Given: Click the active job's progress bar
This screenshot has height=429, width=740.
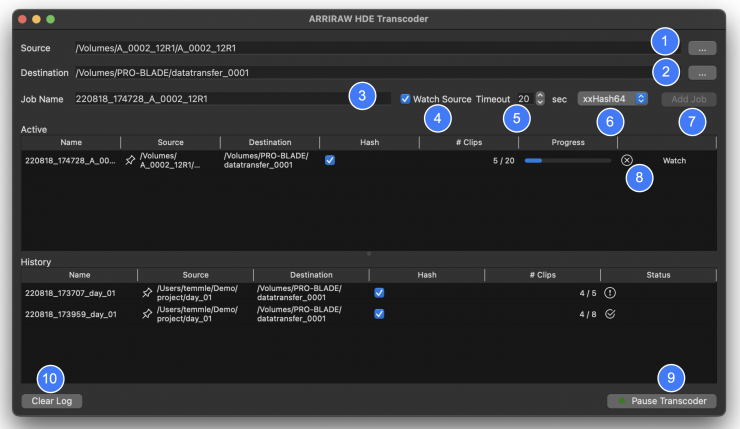Looking at the screenshot, I should [x=567, y=160].
